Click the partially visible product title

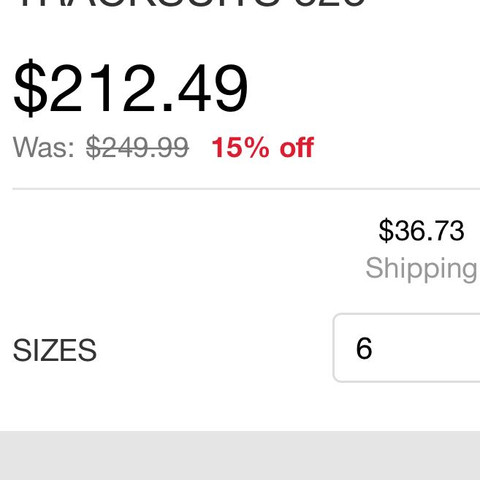click(x=192, y=3)
